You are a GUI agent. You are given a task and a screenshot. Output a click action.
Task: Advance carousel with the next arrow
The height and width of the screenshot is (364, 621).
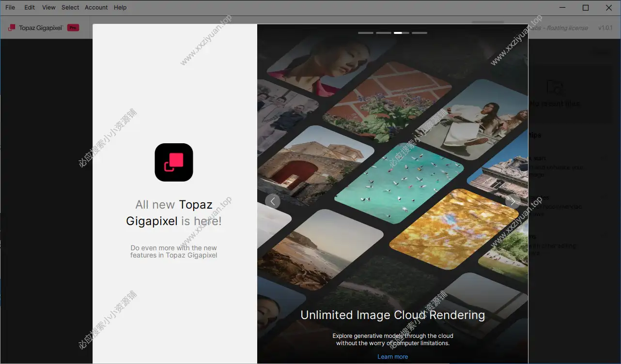(x=512, y=201)
